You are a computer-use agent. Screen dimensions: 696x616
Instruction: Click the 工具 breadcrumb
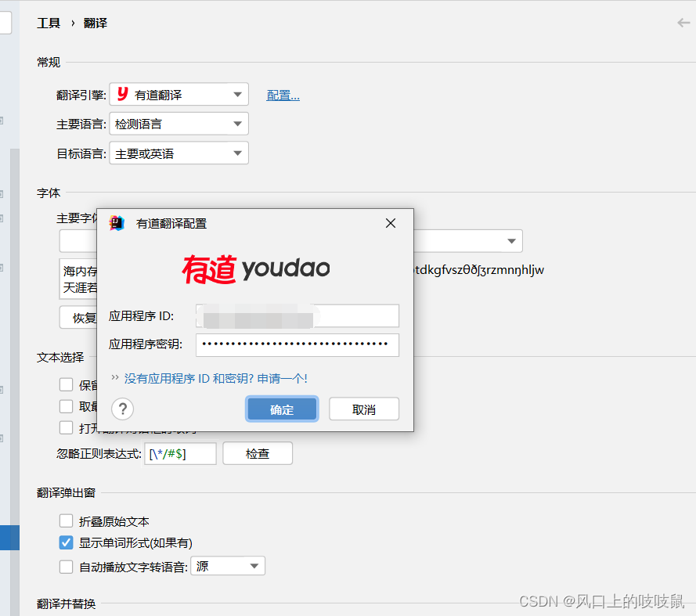49,23
